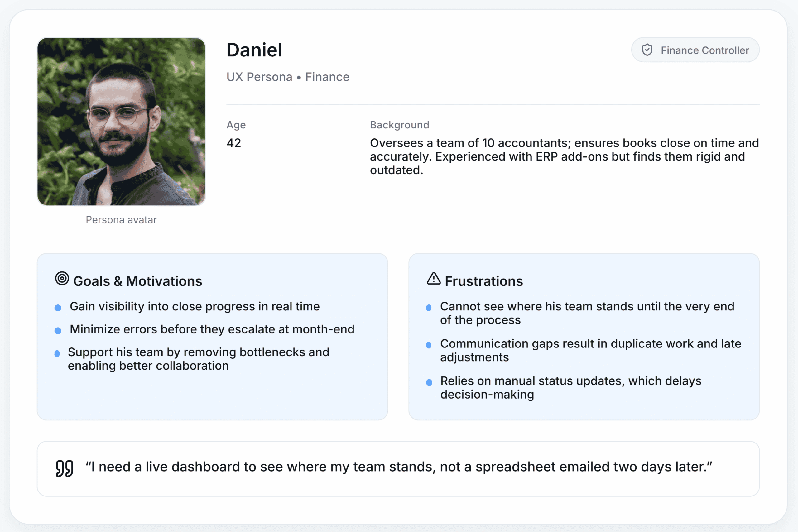798x532 pixels.
Task: Click the Background description paragraph
Action: [564, 156]
